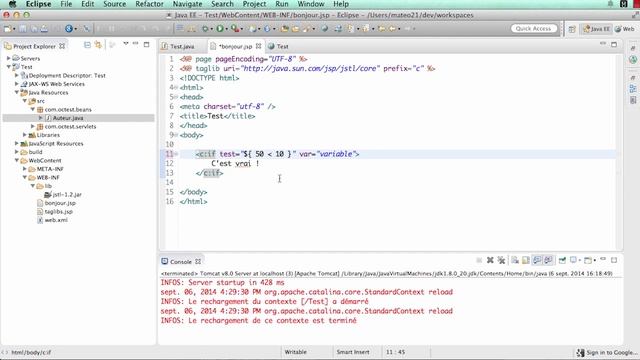Expand the Libraries node
The width and height of the screenshot is (640, 360).
coord(25,135)
